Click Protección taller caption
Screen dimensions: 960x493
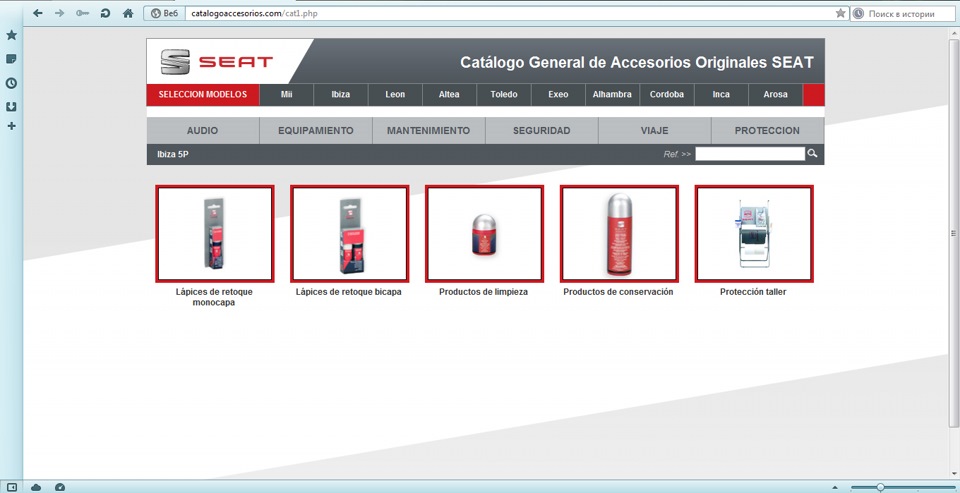click(753, 292)
